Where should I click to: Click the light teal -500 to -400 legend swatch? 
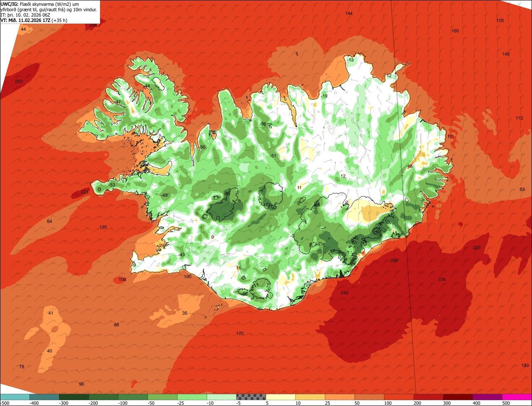click(15, 397)
